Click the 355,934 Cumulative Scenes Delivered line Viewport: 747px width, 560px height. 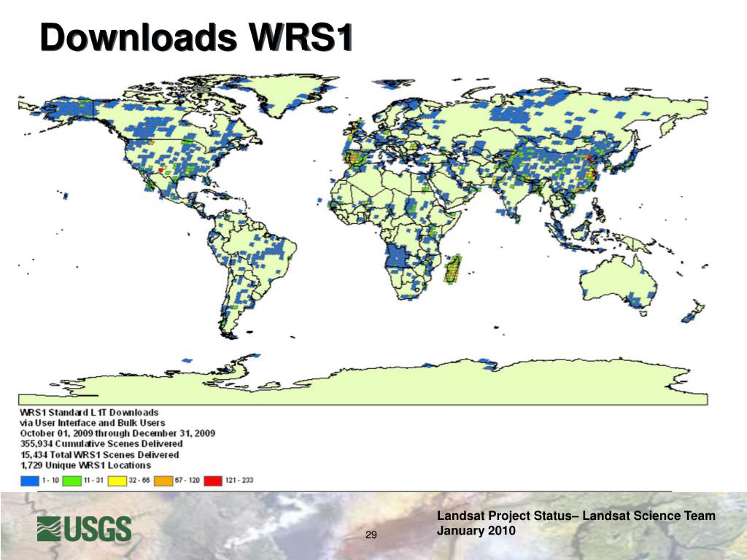click(x=101, y=444)
